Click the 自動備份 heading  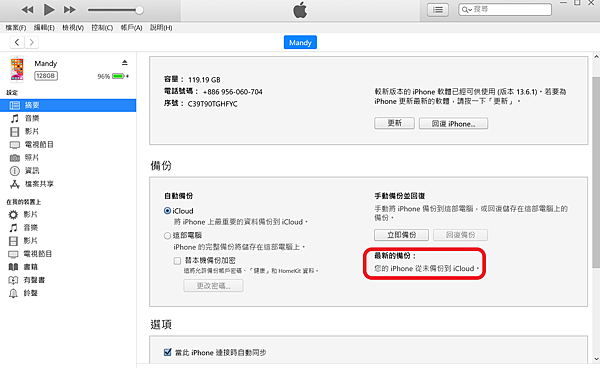pos(178,196)
